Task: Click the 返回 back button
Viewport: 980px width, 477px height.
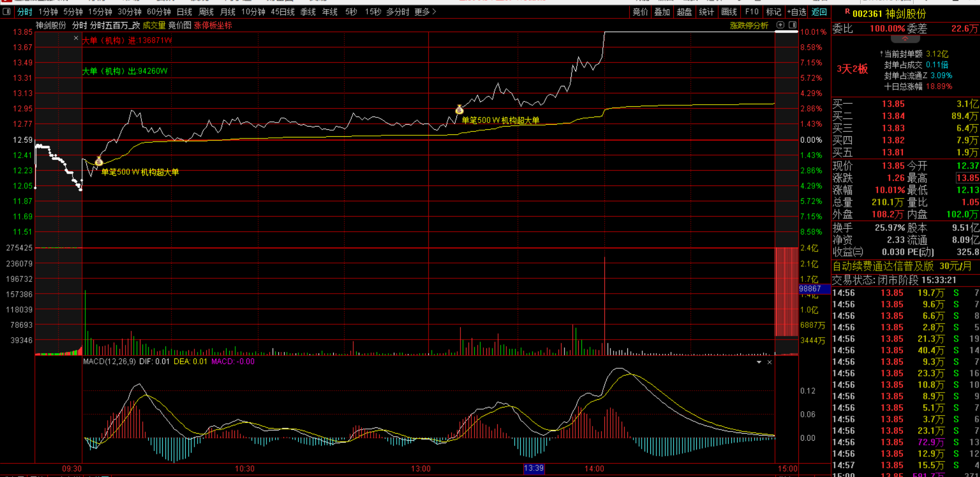Action: (819, 12)
